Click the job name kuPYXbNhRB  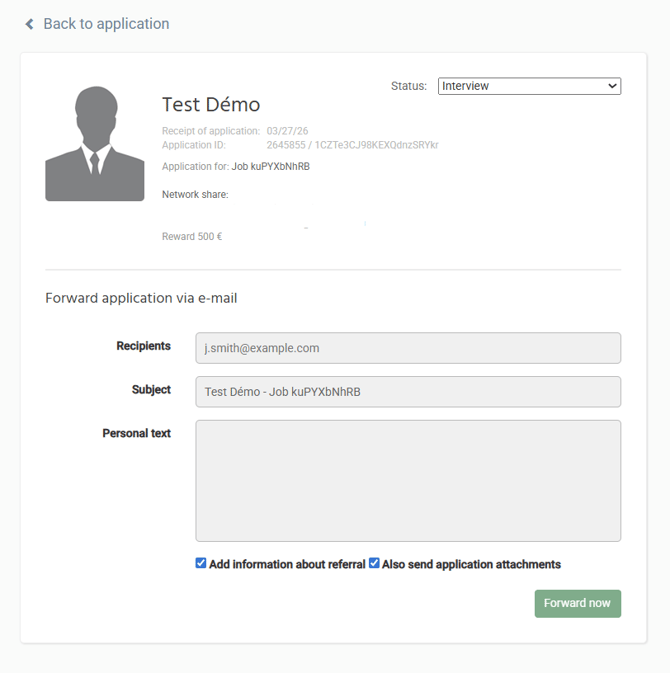coord(271,167)
